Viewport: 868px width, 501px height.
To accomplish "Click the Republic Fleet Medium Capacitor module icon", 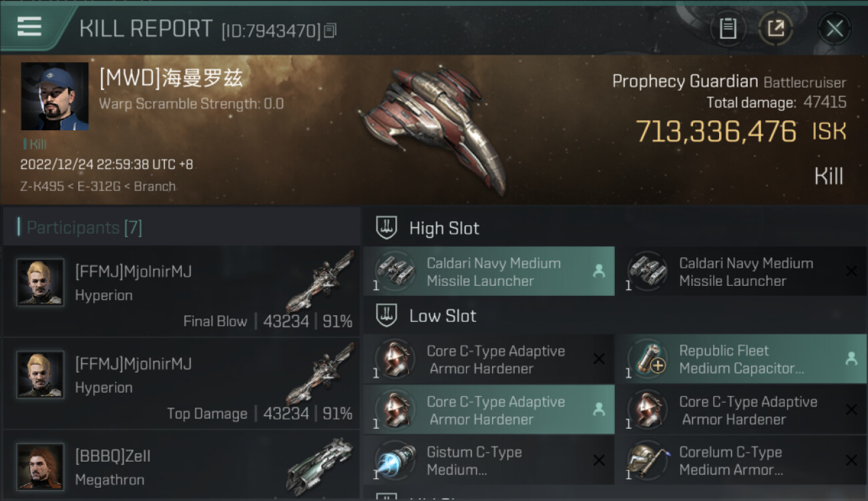I will [x=648, y=359].
